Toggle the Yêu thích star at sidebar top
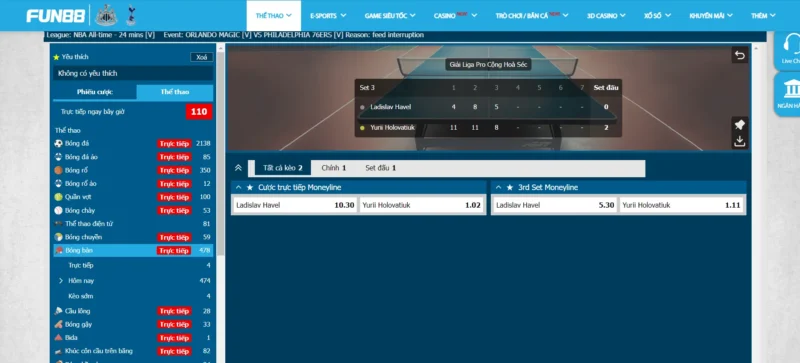 pyautogui.click(x=56, y=57)
